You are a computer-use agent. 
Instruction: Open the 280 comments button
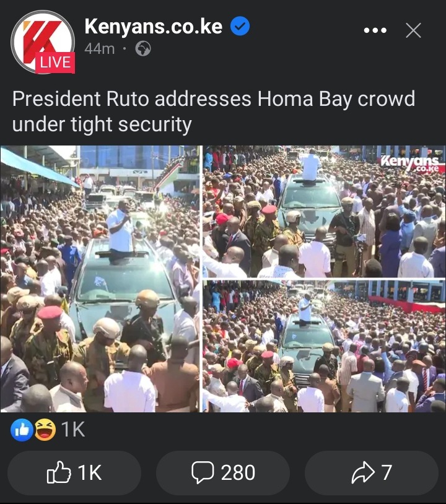coord(223,472)
